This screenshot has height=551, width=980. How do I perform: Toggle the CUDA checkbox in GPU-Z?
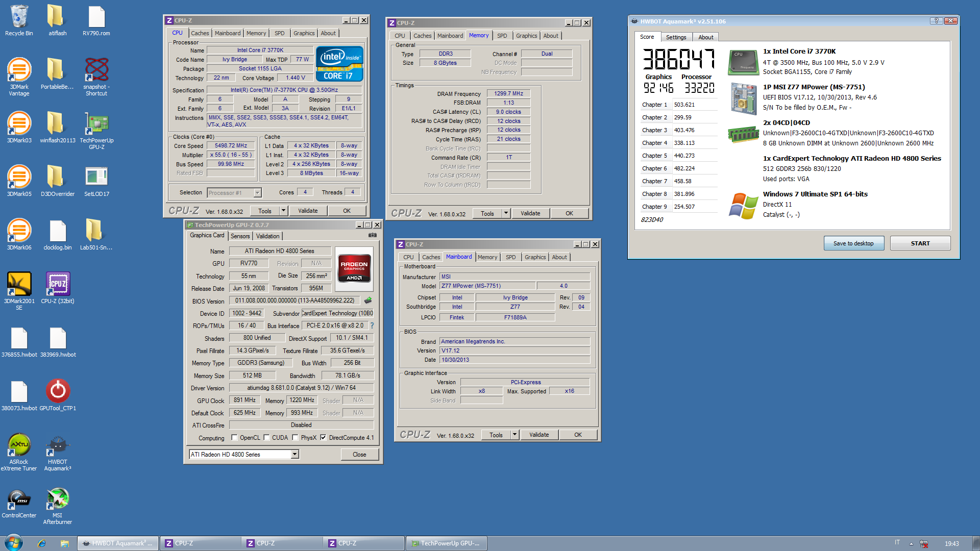click(x=266, y=438)
